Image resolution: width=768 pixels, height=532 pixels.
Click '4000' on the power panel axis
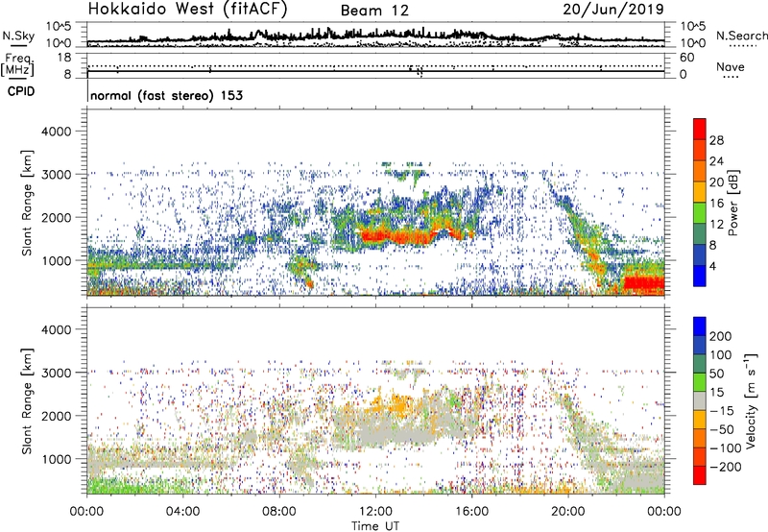(56, 131)
